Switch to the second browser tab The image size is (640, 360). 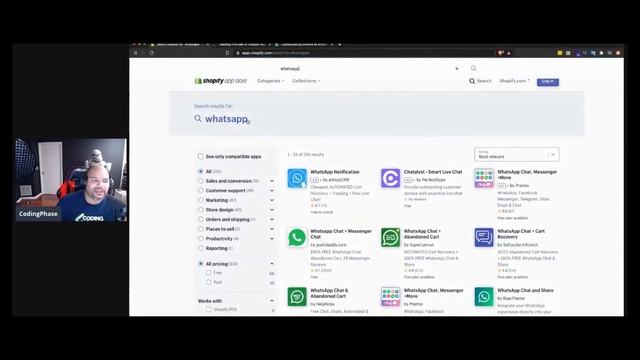click(x=242, y=44)
